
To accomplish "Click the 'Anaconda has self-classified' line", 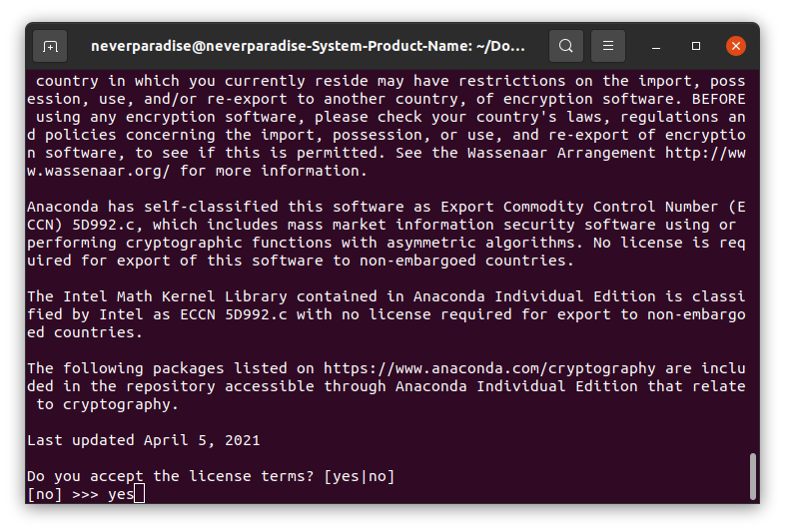I will click(x=386, y=207).
